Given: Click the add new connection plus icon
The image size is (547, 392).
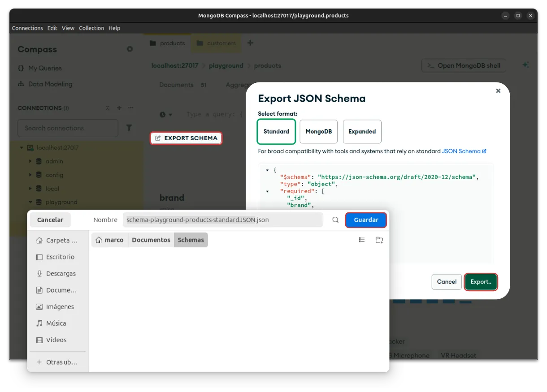Looking at the screenshot, I should (x=119, y=108).
